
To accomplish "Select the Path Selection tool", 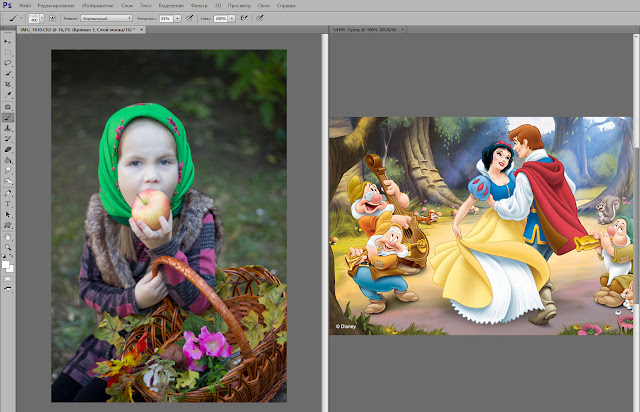I will tap(8, 214).
